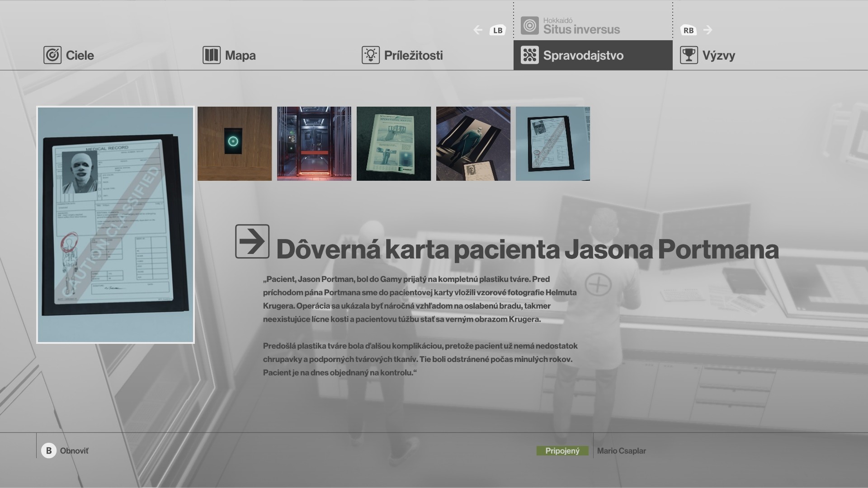The width and height of the screenshot is (868, 488).
Task: Click the right arrow beside RB
Action: click(708, 30)
